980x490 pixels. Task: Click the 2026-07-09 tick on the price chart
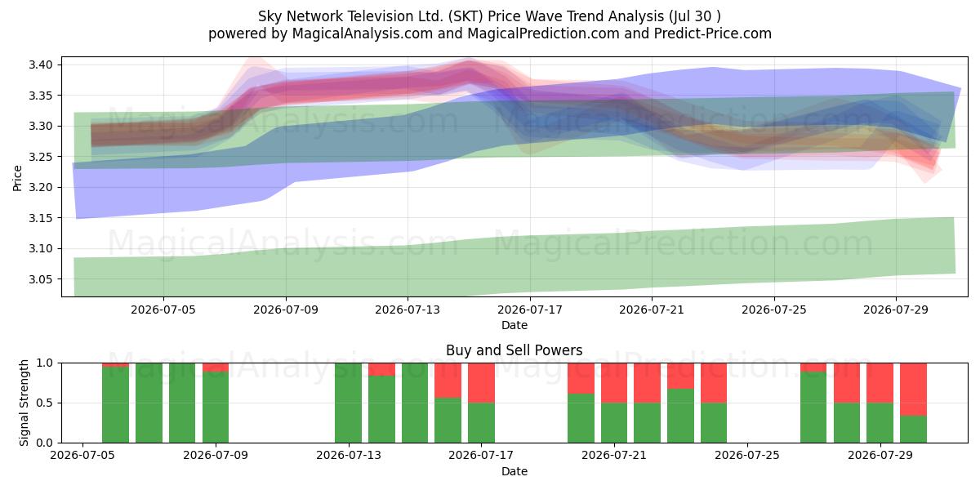pyautogui.click(x=287, y=310)
